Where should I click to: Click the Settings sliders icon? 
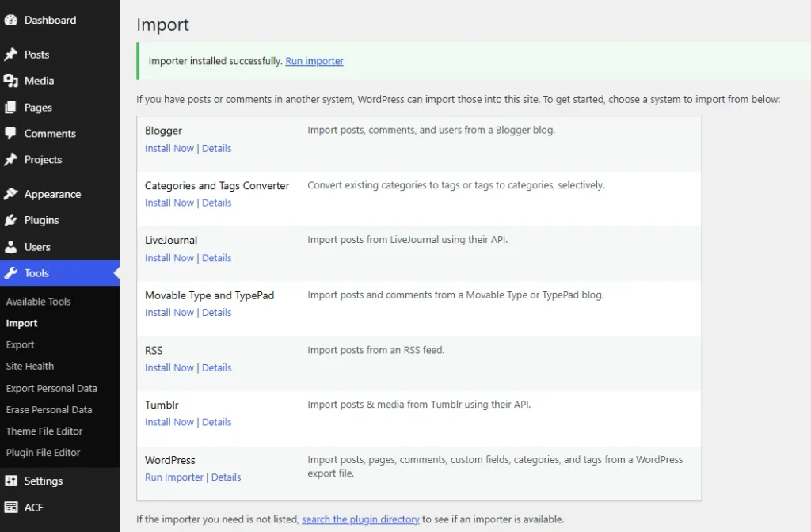pos(10,481)
